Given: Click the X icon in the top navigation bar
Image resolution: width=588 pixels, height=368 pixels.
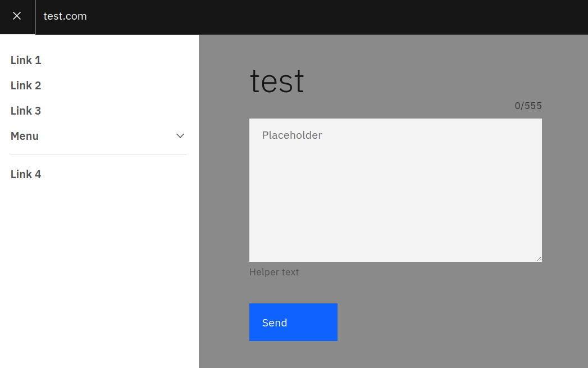Looking at the screenshot, I should (17, 17).
